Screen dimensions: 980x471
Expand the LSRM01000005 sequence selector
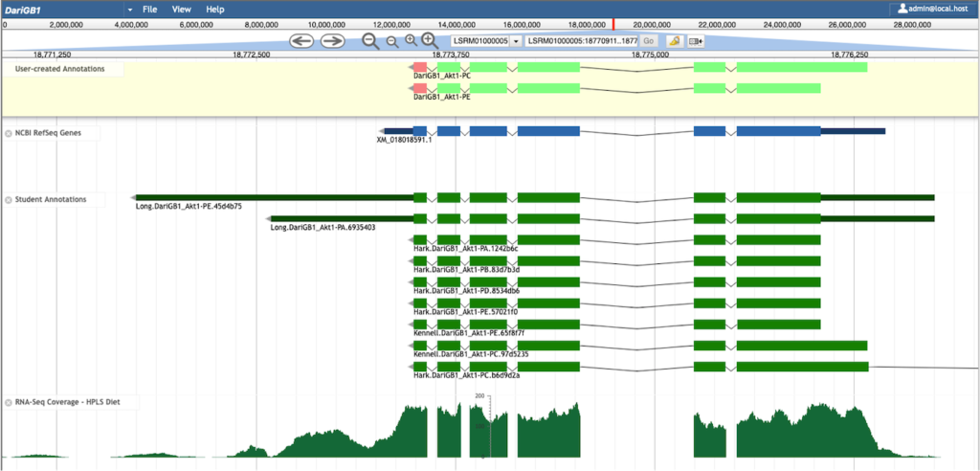(x=516, y=41)
